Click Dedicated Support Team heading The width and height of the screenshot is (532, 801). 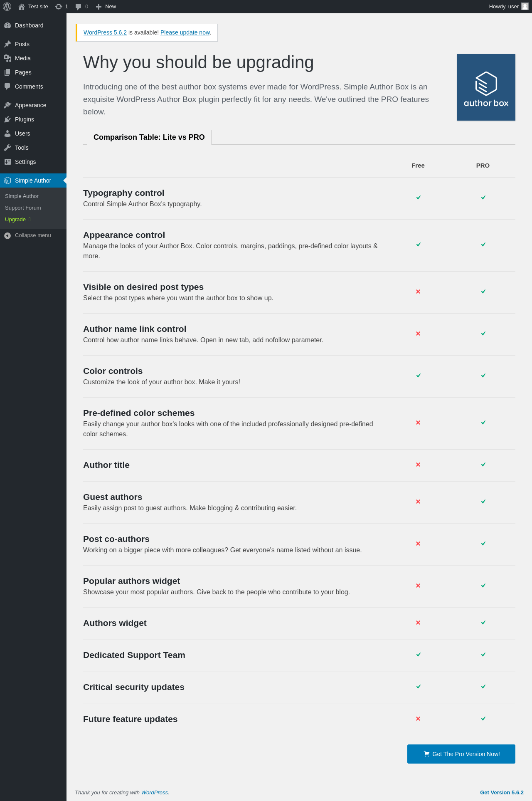(134, 655)
